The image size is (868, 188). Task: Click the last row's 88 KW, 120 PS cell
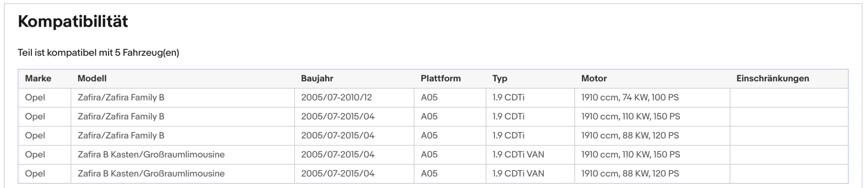click(x=652, y=174)
